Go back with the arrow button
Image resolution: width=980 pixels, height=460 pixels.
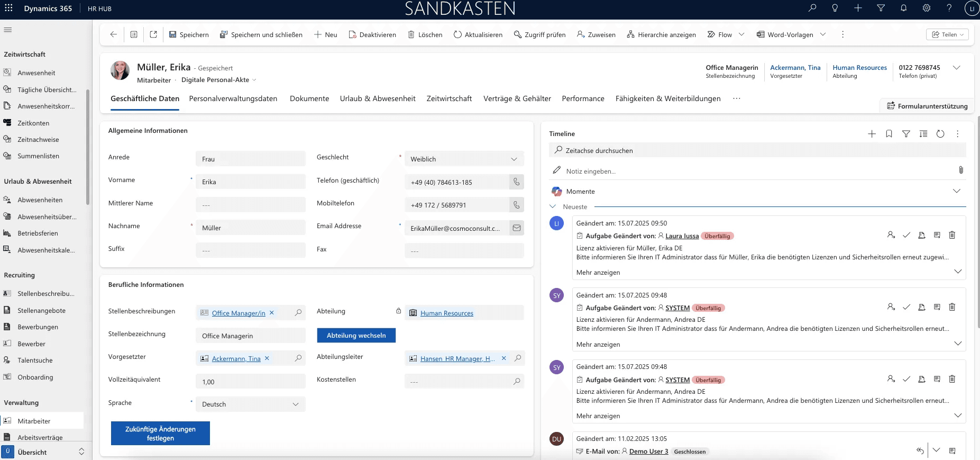click(x=113, y=34)
